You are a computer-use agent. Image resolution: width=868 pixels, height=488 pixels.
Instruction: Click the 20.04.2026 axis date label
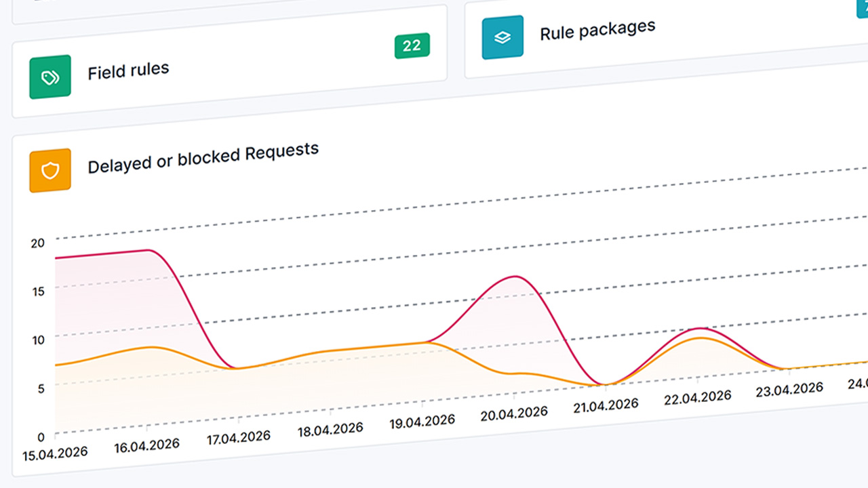tap(514, 413)
